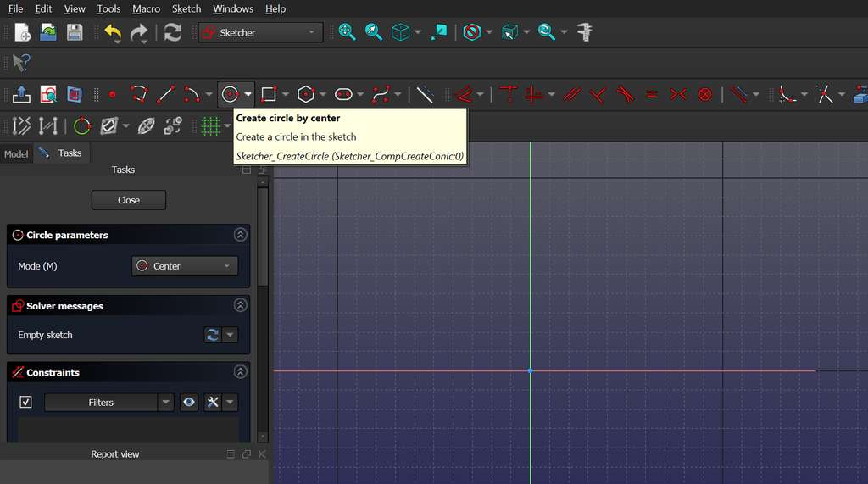Toggle construction geometry mode icon
Viewport: 868px width, 484px height.
(x=425, y=94)
